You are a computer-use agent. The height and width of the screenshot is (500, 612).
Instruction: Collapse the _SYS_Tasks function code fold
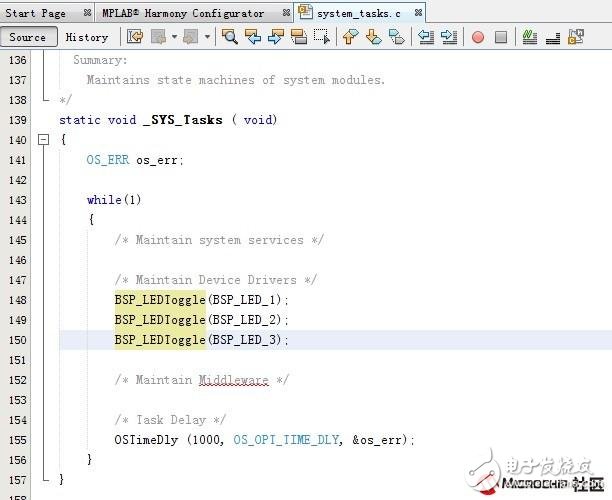click(x=43, y=140)
